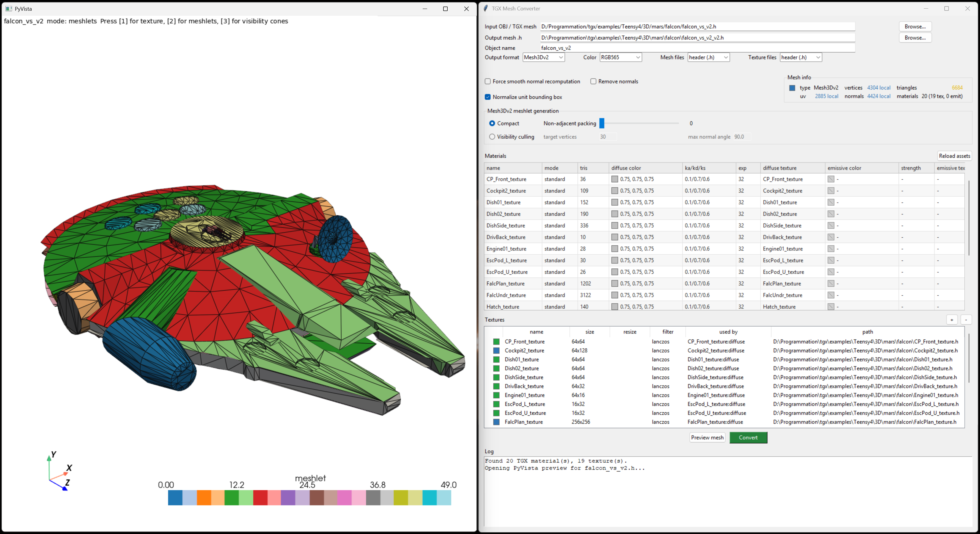
Task: Click the 3122 tris cell of FalcUndr_texture
Action: pyautogui.click(x=593, y=295)
